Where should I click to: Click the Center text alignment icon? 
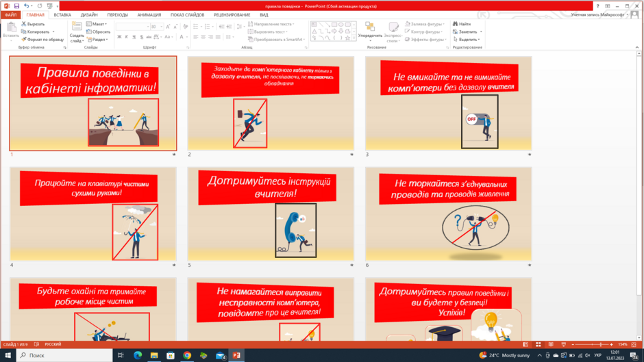pos(203,37)
